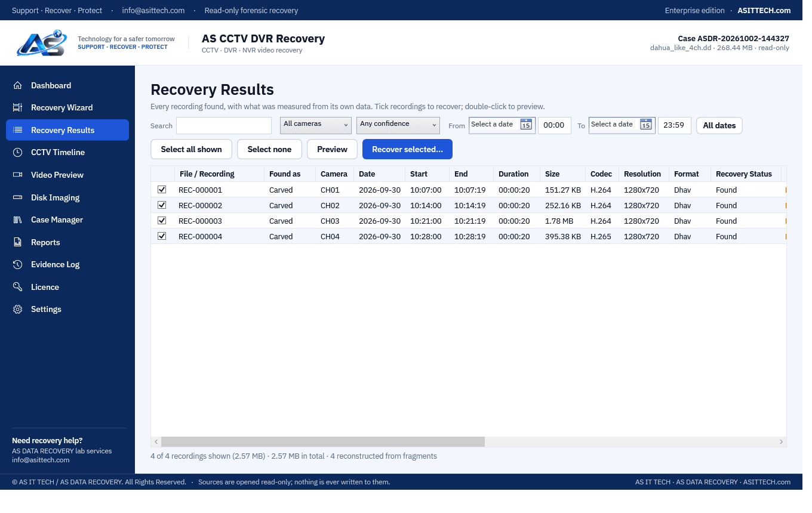Click the Recover selected button
The width and height of the screenshot is (812, 513).
tap(407, 149)
